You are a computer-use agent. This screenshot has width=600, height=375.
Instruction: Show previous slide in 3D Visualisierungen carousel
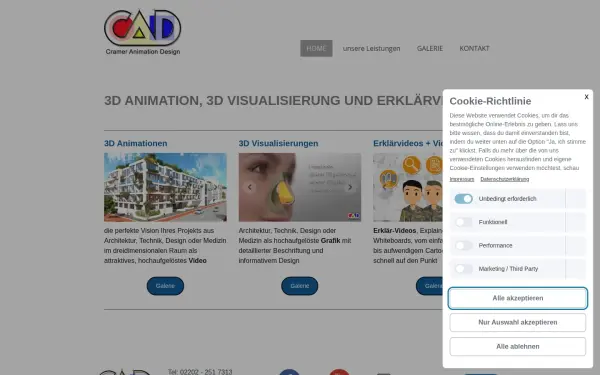pyautogui.click(x=249, y=187)
